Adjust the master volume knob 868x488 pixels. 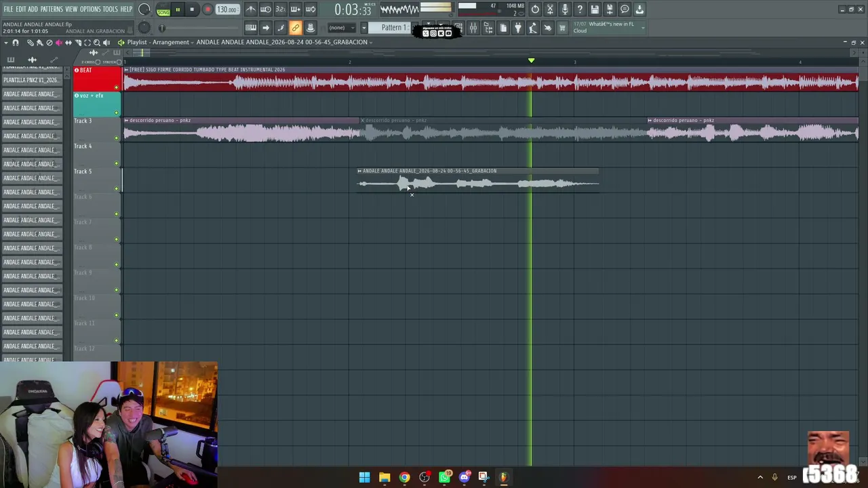click(x=144, y=9)
